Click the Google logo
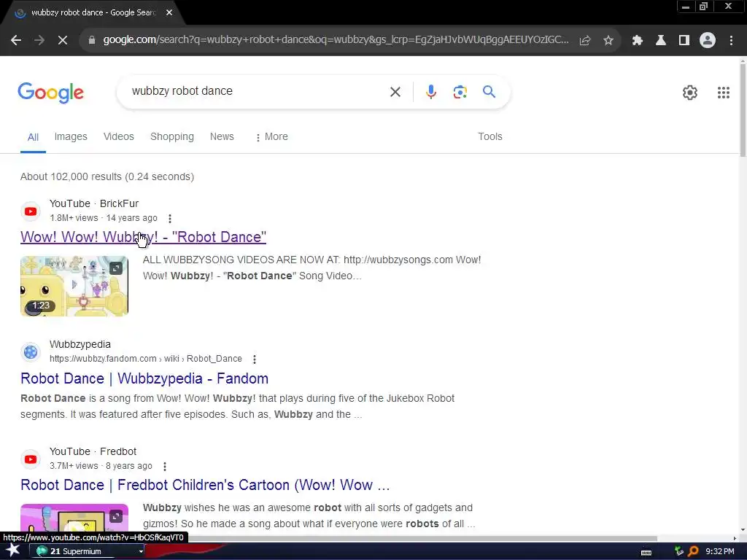The width and height of the screenshot is (747, 560). click(50, 93)
